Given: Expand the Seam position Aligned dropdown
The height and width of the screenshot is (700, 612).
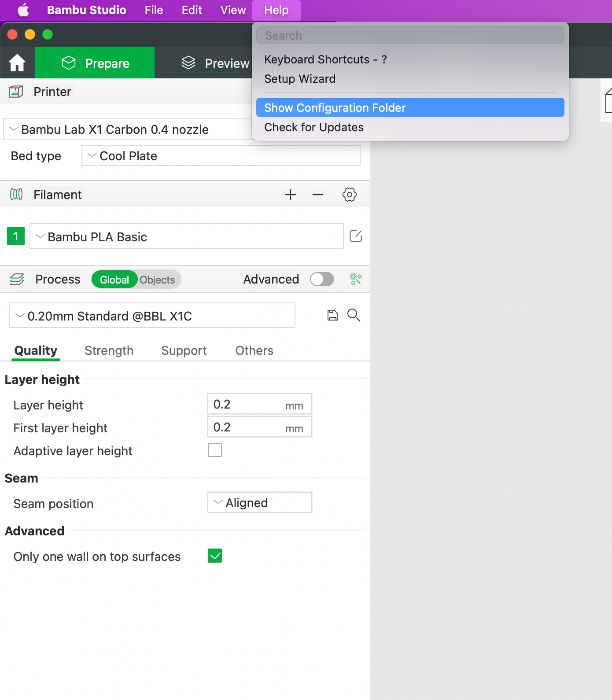Looking at the screenshot, I should click(259, 503).
